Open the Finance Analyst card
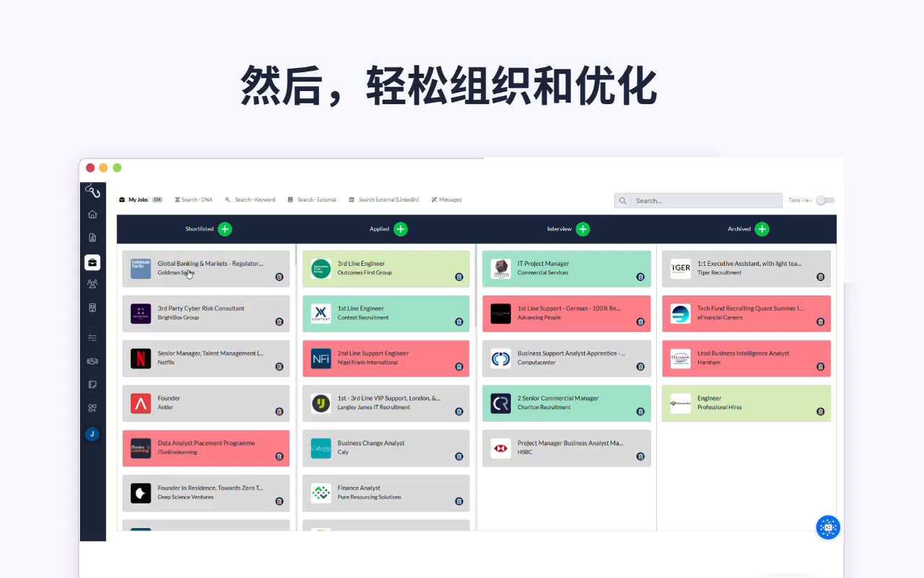This screenshot has height=578, width=924. pos(385,493)
